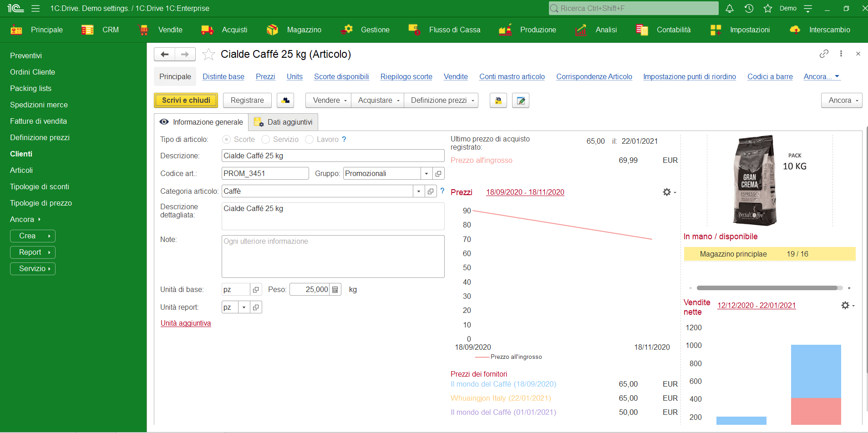Open the Categoria articolo Caffè record
This screenshot has width=868, height=433.
click(431, 191)
